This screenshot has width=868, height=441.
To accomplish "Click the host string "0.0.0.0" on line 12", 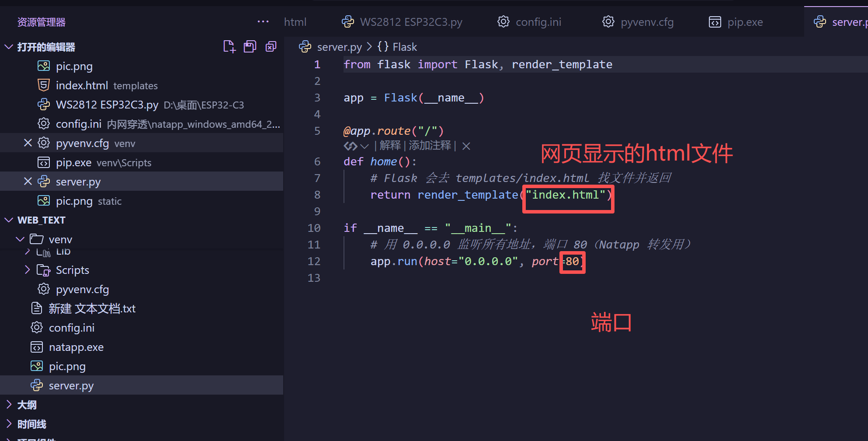I will tap(488, 261).
